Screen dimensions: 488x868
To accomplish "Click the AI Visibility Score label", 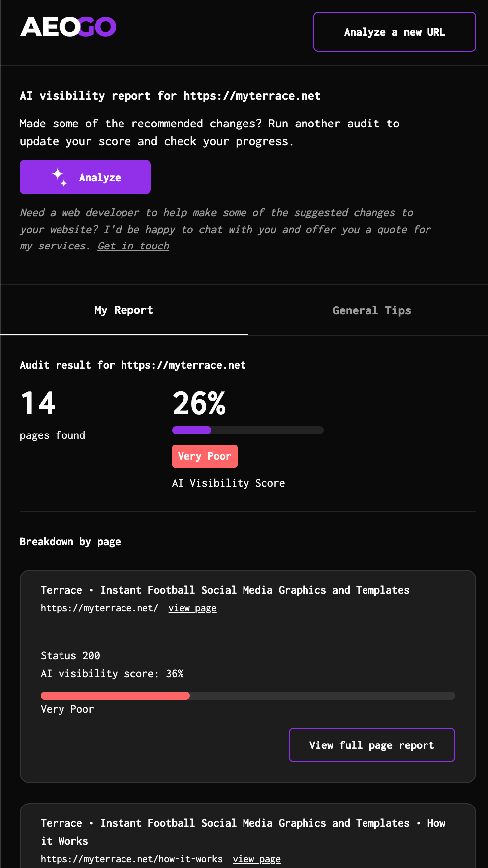I will (228, 483).
